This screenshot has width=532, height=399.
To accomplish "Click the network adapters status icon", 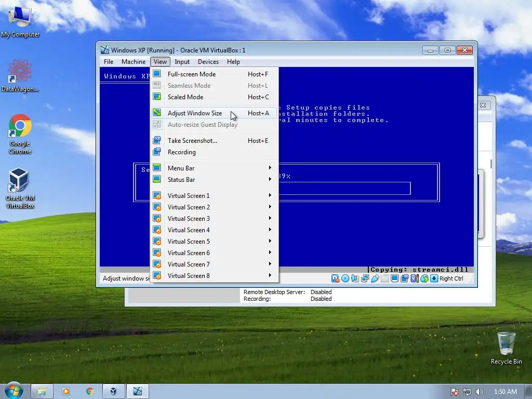I will [x=365, y=278].
